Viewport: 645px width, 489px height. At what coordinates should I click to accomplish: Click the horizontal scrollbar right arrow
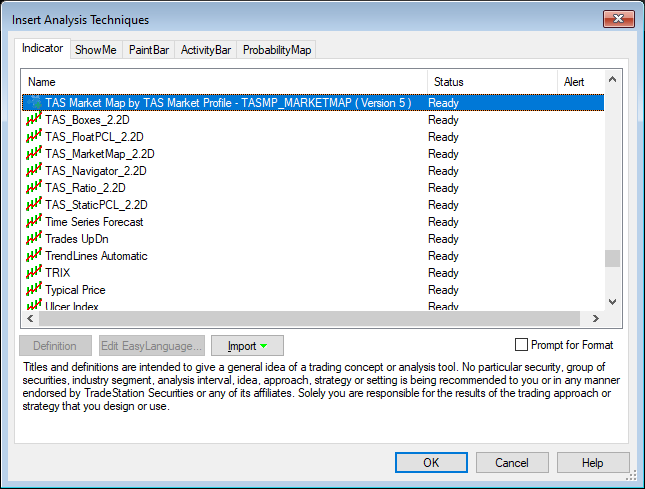point(596,318)
